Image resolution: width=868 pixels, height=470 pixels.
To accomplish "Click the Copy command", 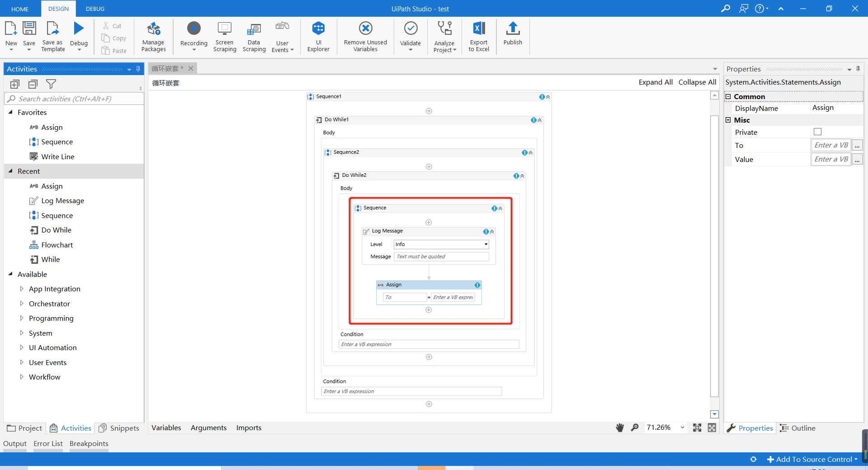I will pyautogui.click(x=114, y=38).
